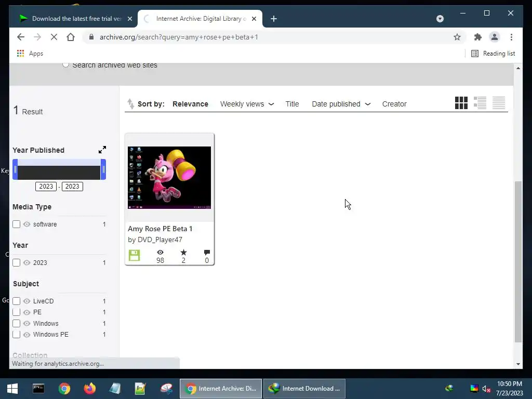Screen dimensions: 532x399
Task: Click the left handle of year slider
Action: (15, 169)
